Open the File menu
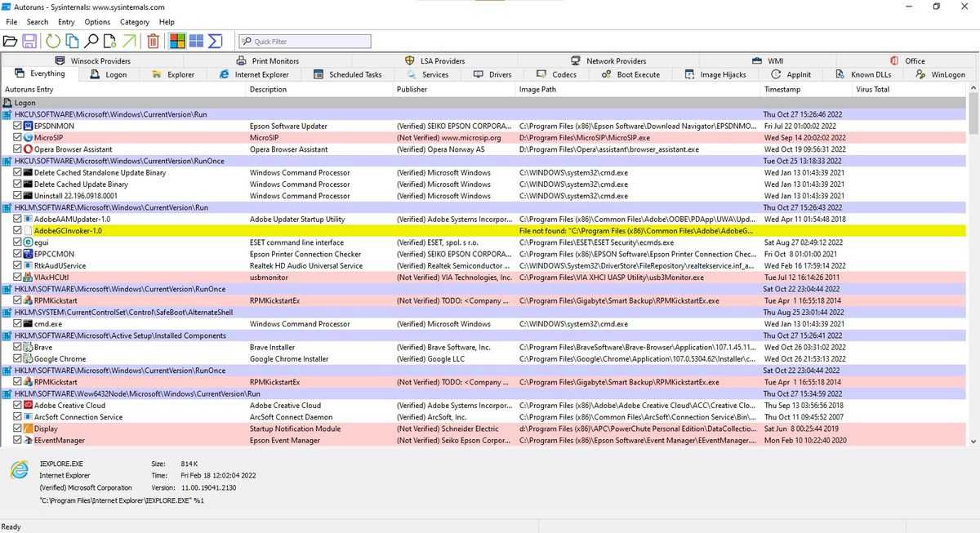The image size is (980, 533). (x=11, y=22)
